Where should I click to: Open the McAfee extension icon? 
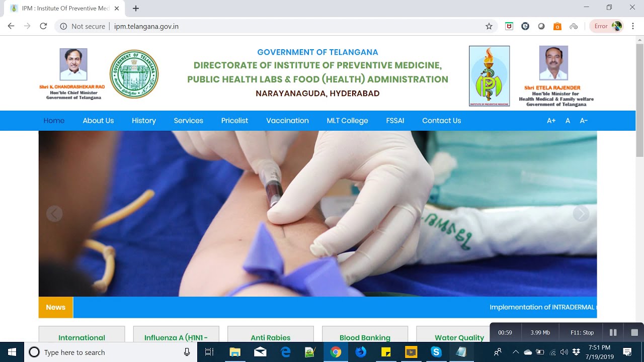[x=509, y=26]
